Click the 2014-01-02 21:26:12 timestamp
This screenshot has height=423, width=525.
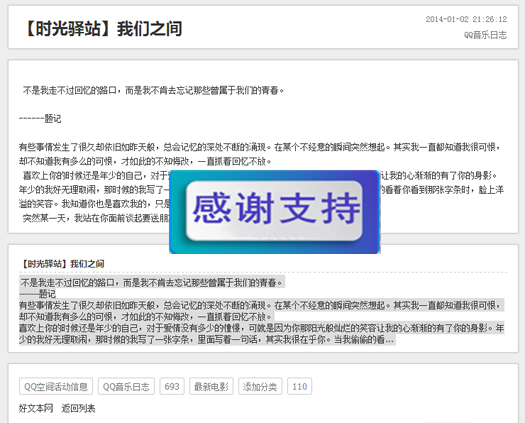coord(466,19)
